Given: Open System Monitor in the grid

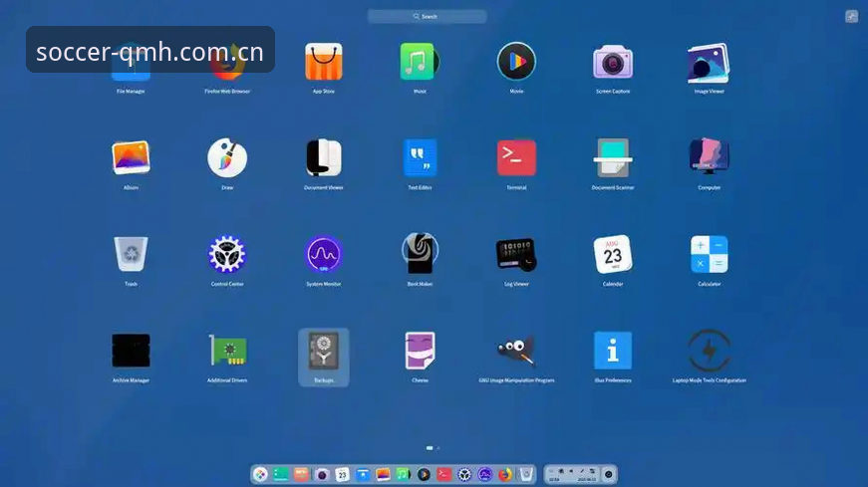Looking at the screenshot, I should pos(324,254).
